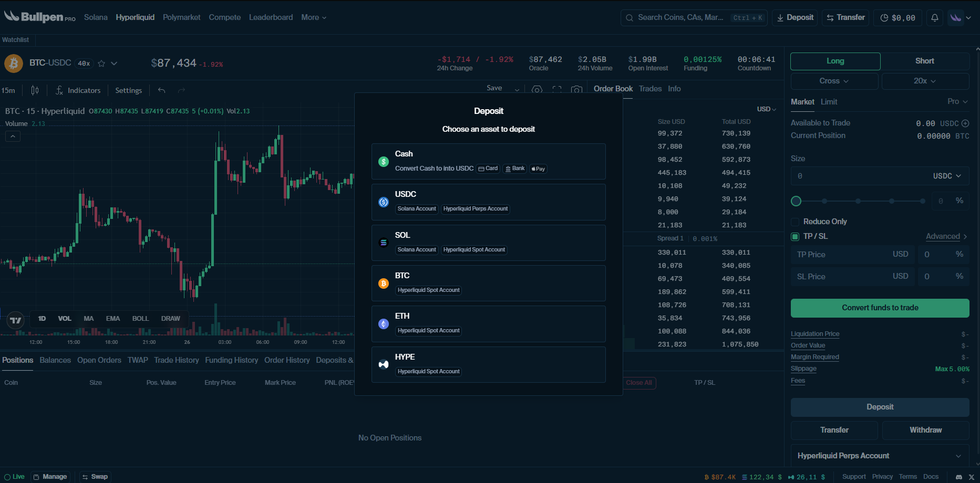Screen dimensions: 980x483
Task: Click the notifications bell icon
Action: pos(934,18)
